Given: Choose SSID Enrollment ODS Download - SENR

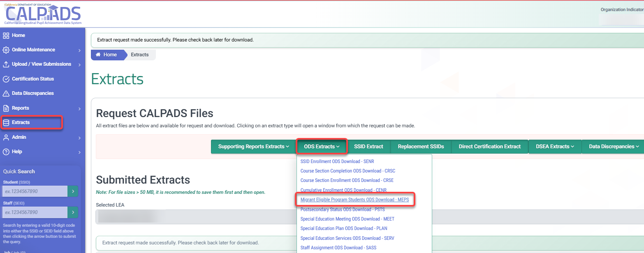Looking at the screenshot, I should 337,161.
